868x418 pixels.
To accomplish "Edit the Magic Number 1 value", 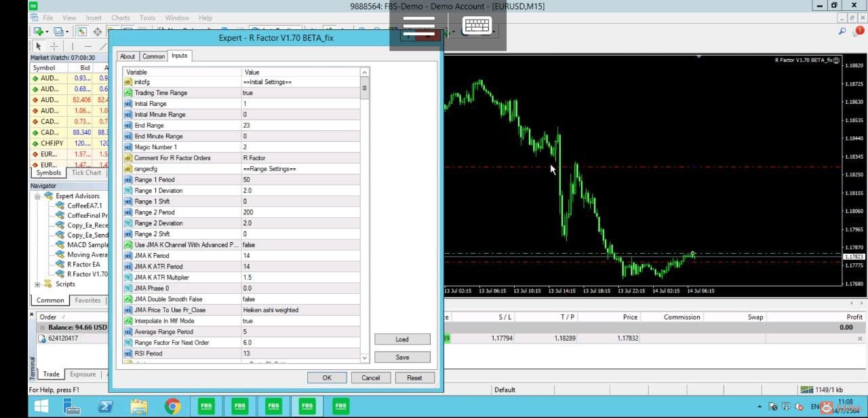I will tap(302, 147).
